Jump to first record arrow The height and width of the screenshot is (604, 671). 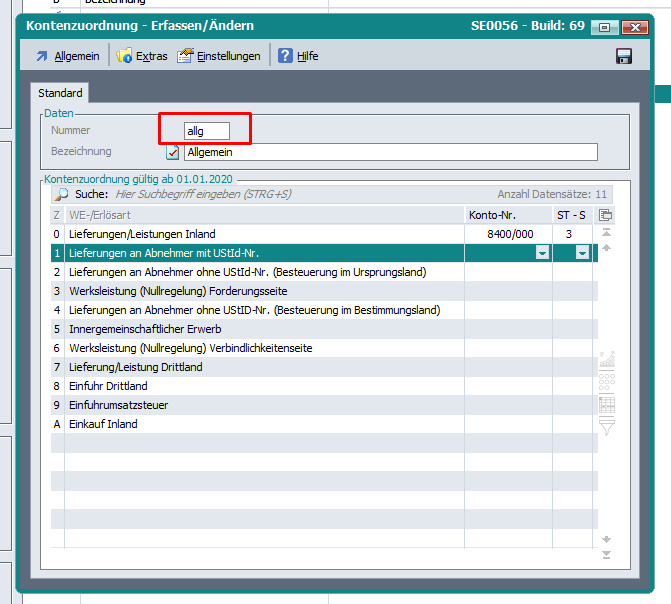pos(605,233)
